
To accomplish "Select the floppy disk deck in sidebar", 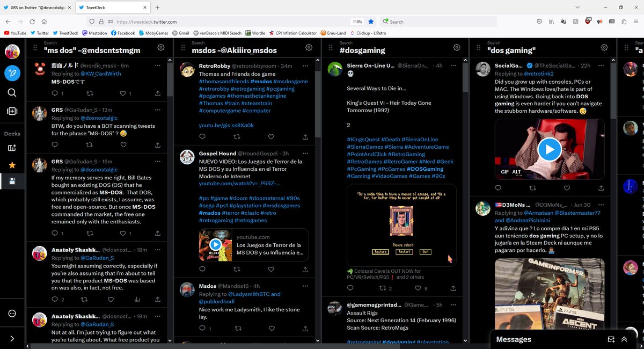I will pos(12,181).
